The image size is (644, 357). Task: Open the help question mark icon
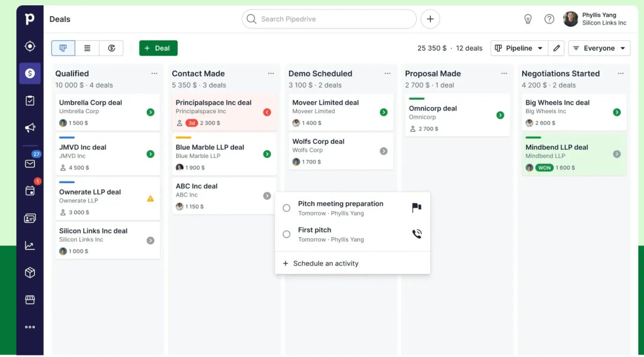point(549,19)
